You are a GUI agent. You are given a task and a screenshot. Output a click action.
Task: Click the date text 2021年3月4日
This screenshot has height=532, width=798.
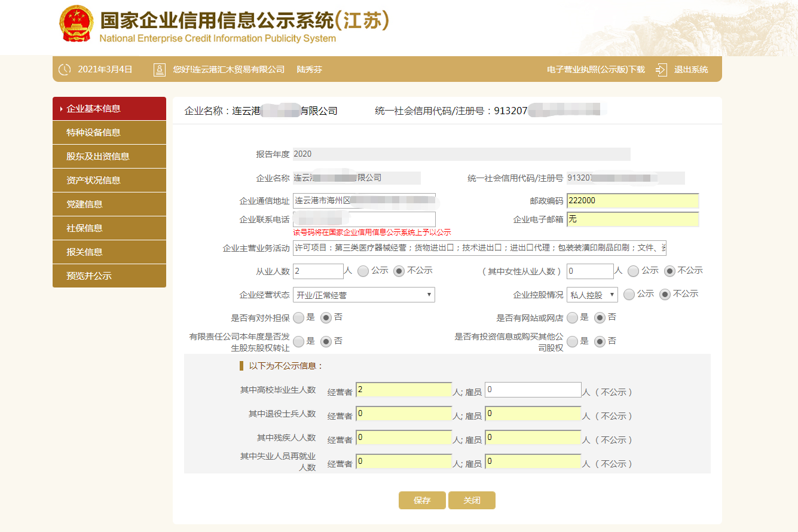click(x=105, y=69)
